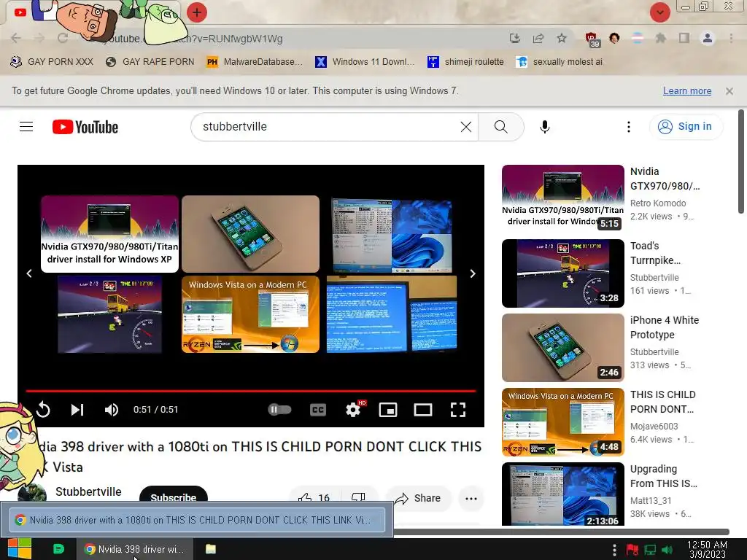The image size is (747, 560).
Task: Open the iPhone 4 White Prototype sidebar title
Action: tap(665, 327)
